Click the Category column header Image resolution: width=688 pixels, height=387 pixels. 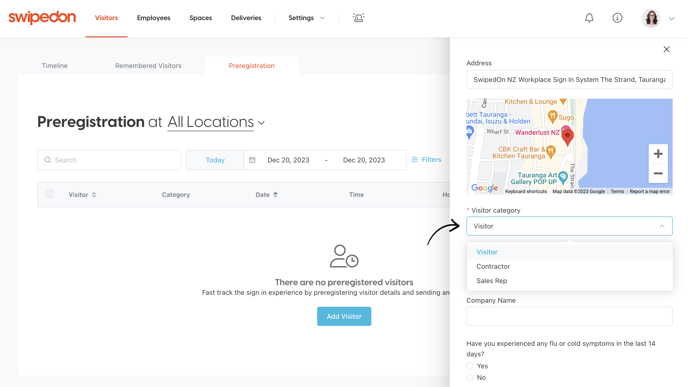click(176, 194)
